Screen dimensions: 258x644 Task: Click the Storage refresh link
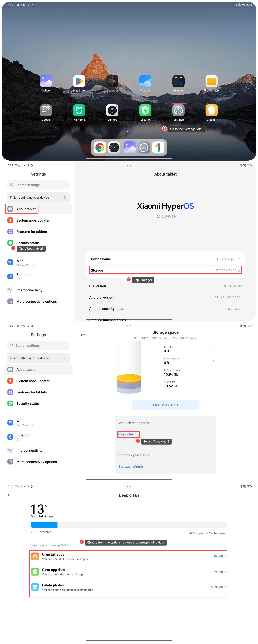(x=130, y=466)
